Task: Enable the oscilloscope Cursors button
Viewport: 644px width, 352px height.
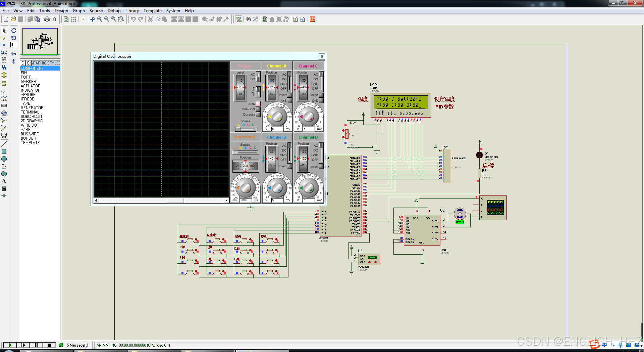Action: pos(258,115)
